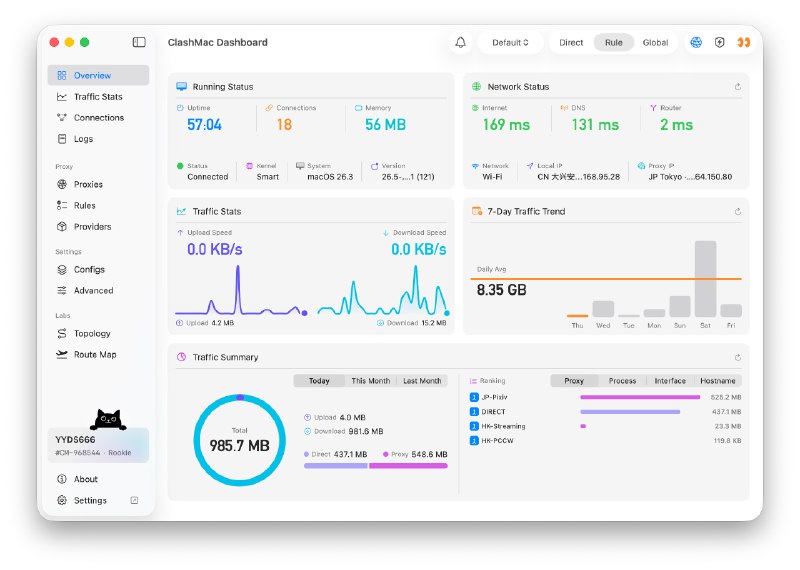Refresh the Network Status card
Viewport: 800px width, 570px height.
point(738,87)
